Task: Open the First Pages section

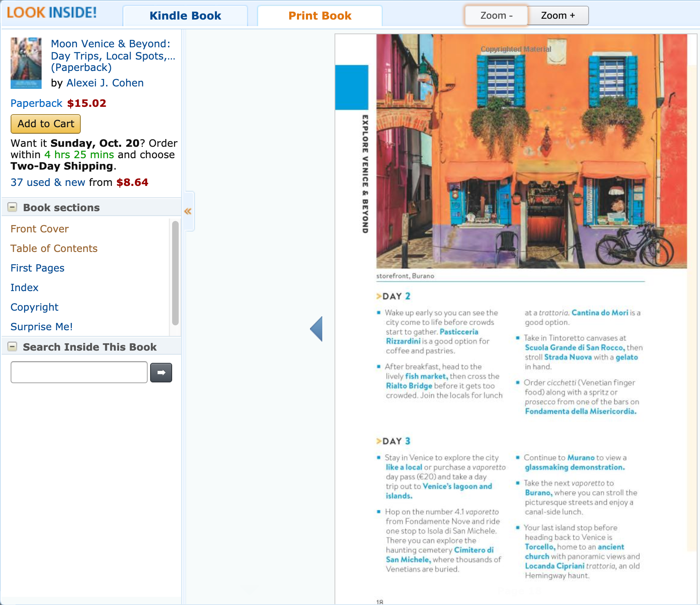Action: [38, 268]
